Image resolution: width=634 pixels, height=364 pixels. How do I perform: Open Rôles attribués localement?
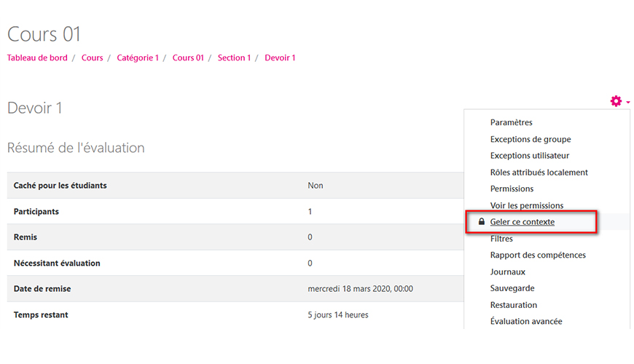539,173
